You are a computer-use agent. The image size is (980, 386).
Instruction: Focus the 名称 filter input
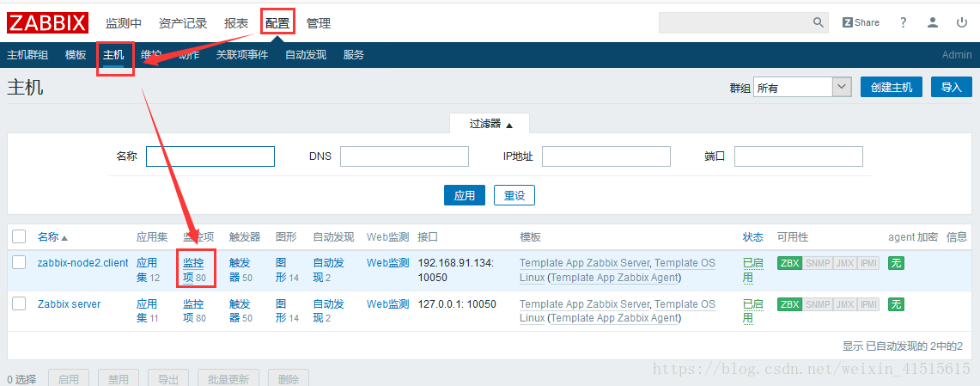(210, 156)
